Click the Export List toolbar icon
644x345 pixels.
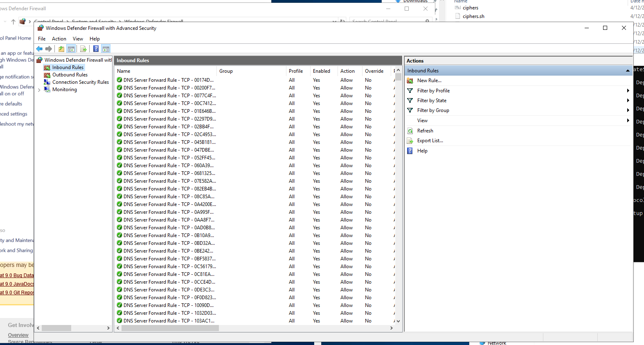[x=83, y=49]
